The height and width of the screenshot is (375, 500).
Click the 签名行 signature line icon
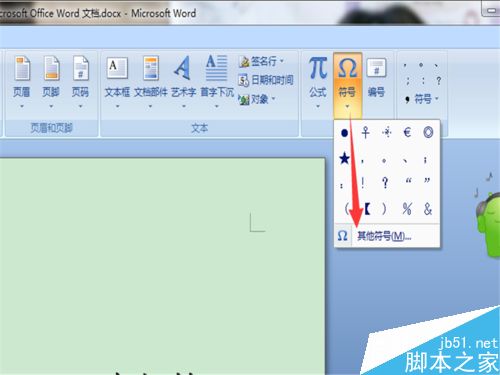point(244,61)
